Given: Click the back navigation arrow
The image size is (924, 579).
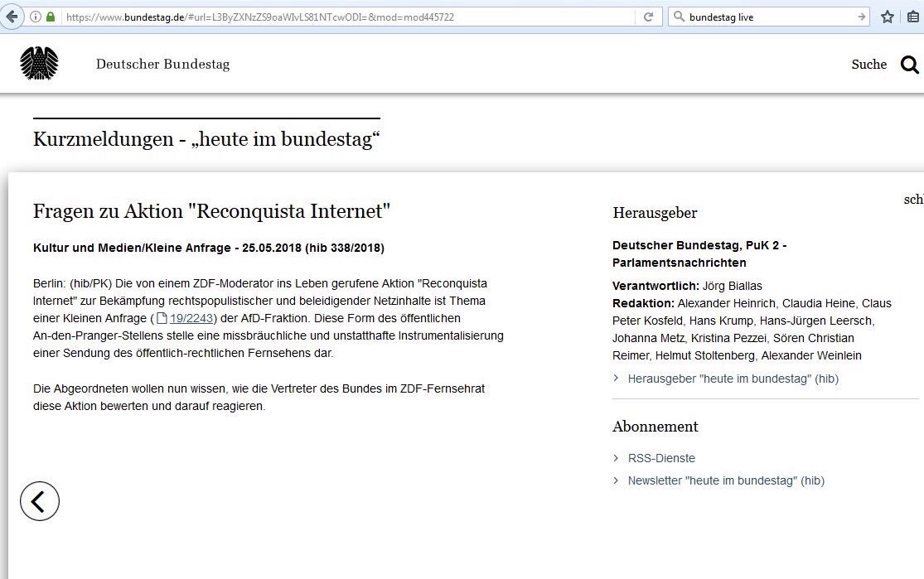Looking at the screenshot, I should (11, 15).
